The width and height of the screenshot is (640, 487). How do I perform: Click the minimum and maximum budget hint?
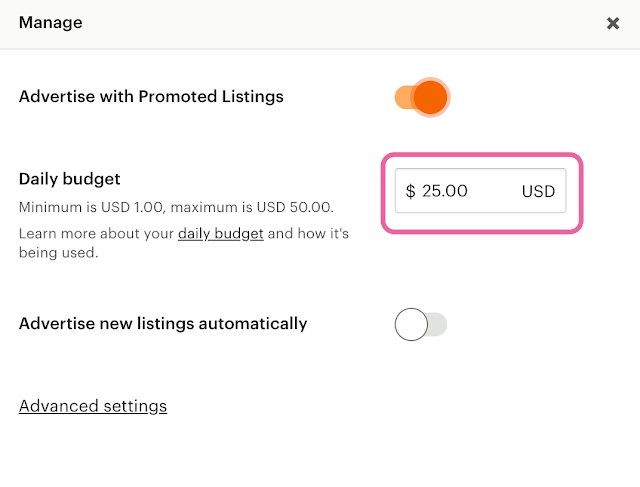coord(176,208)
